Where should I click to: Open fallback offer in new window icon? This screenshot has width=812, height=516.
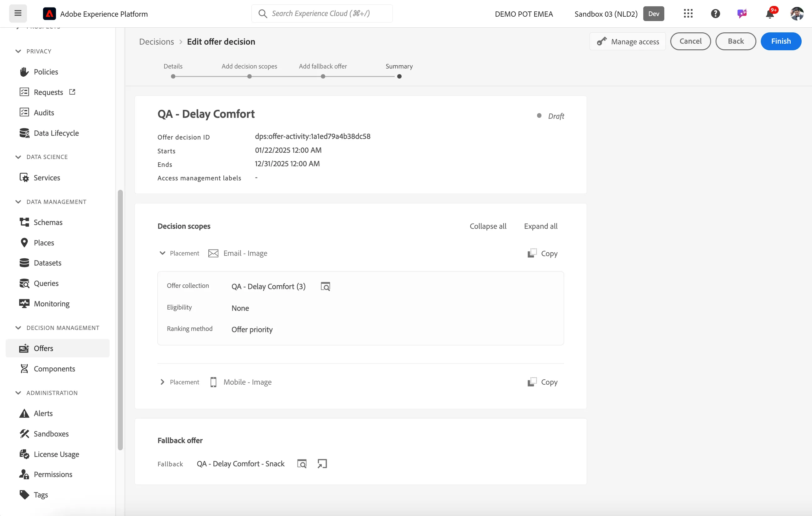[x=322, y=464]
